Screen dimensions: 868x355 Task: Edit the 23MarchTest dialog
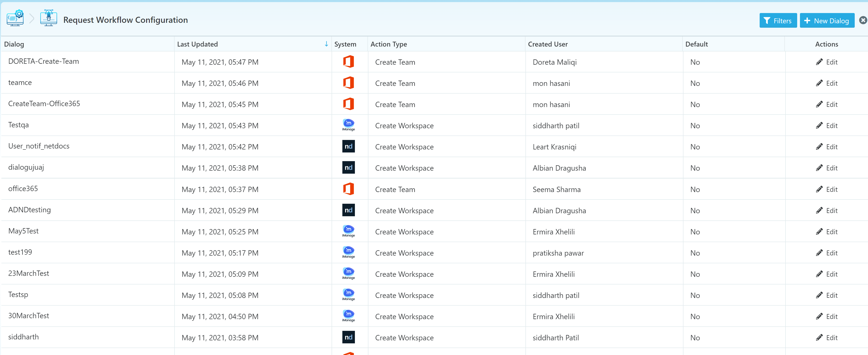click(827, 274)
